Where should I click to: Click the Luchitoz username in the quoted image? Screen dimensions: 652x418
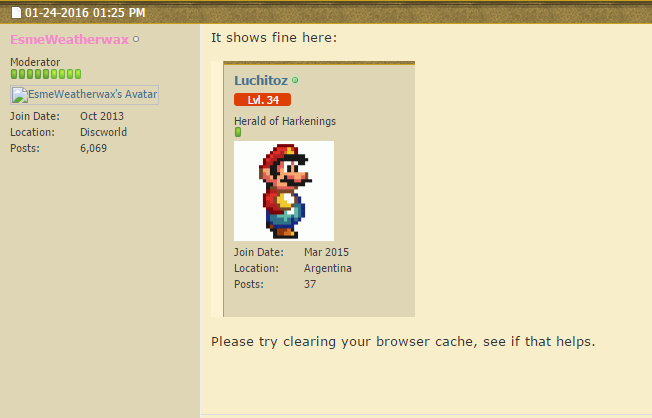(261, 80)
